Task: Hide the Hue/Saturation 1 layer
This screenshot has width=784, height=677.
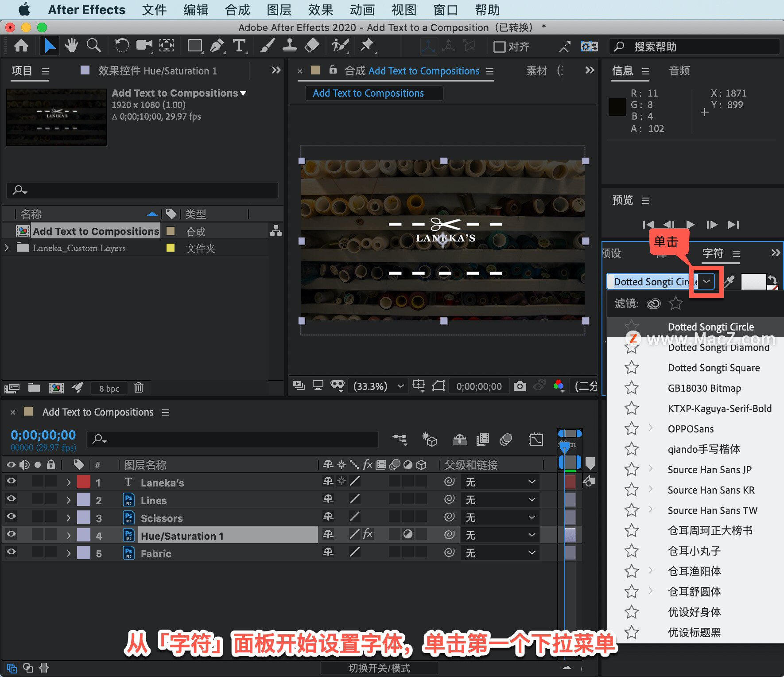Action: tap(11, 534)
